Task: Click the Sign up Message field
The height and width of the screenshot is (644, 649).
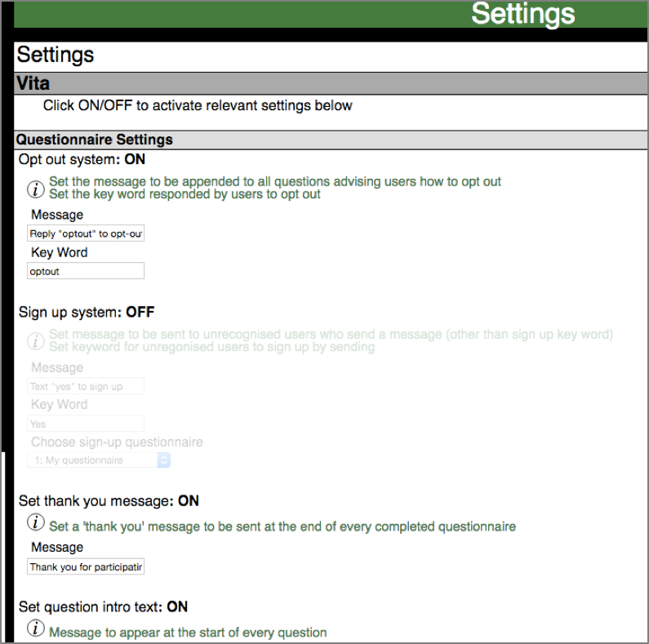Action: pyautogui.click(x=86, y=386)
